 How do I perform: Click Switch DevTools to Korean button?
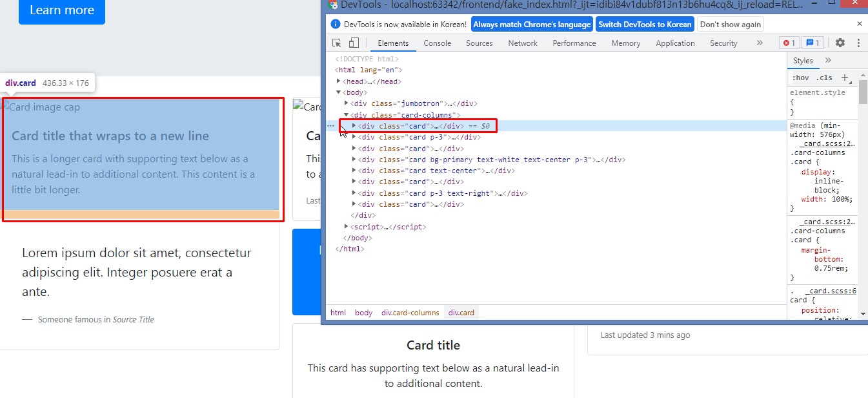tap(644, 25)
